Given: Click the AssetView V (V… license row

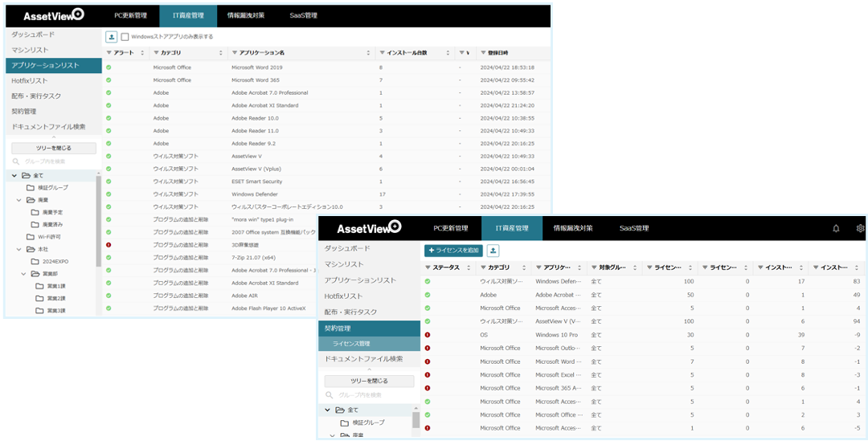Looking at the screenshot, I should [x=645, y=321].
